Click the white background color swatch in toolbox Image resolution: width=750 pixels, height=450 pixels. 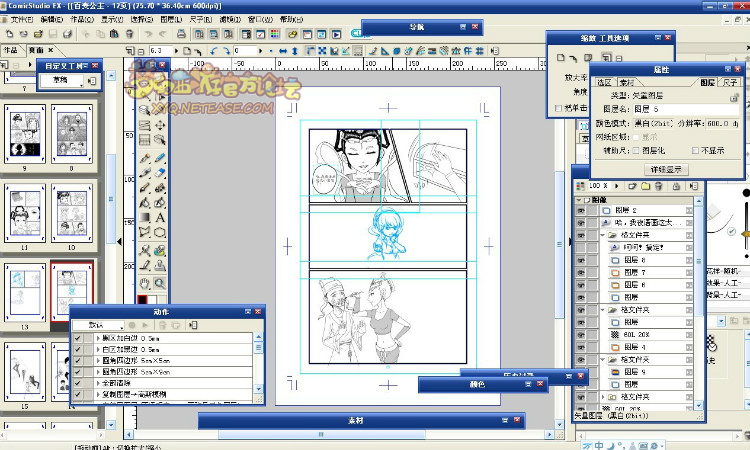[x=152, y=300]
